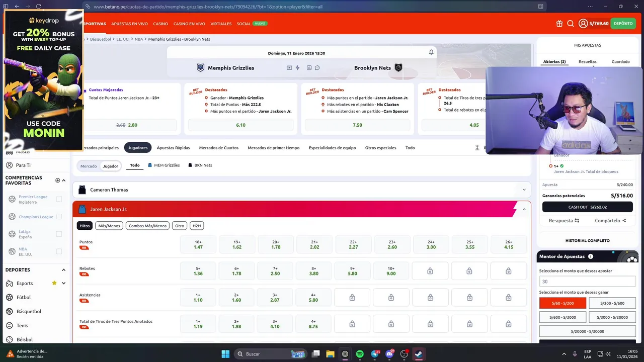Open the gift promotions icon

pyautogui.click(x=559, y=24)
